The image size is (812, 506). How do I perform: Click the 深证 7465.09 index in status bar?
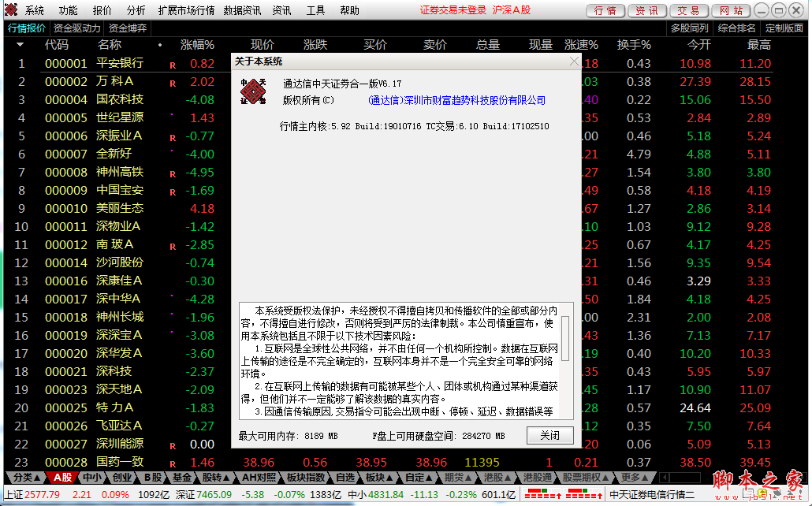203,495
